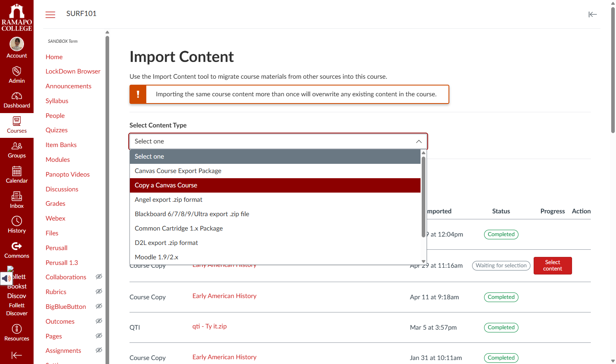Image resolution: width=616 pixels, height=364 pixels.
Task: Open the Inbox icon
Action: [17, 196]
